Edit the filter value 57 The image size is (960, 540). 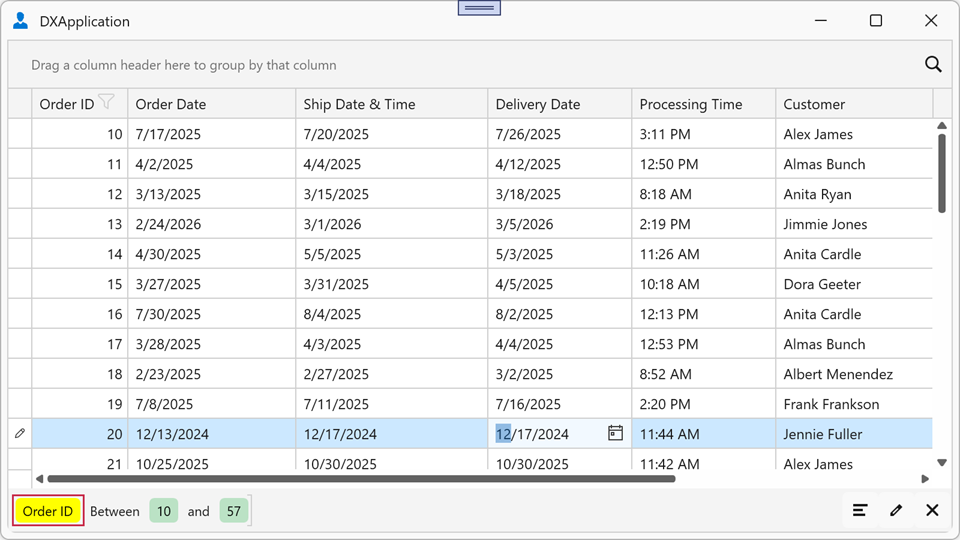(x=234, y=511)
